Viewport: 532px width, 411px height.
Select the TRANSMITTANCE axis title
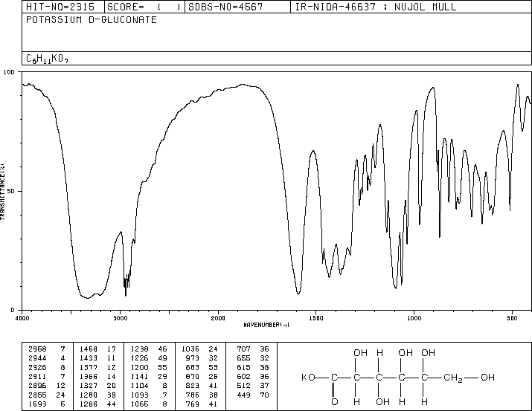2,191
